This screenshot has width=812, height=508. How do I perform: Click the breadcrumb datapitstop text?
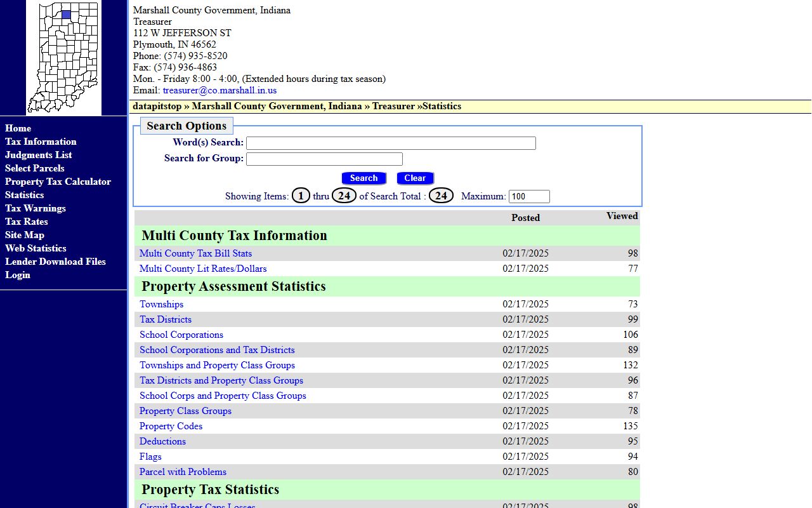[x=157, y=106]
